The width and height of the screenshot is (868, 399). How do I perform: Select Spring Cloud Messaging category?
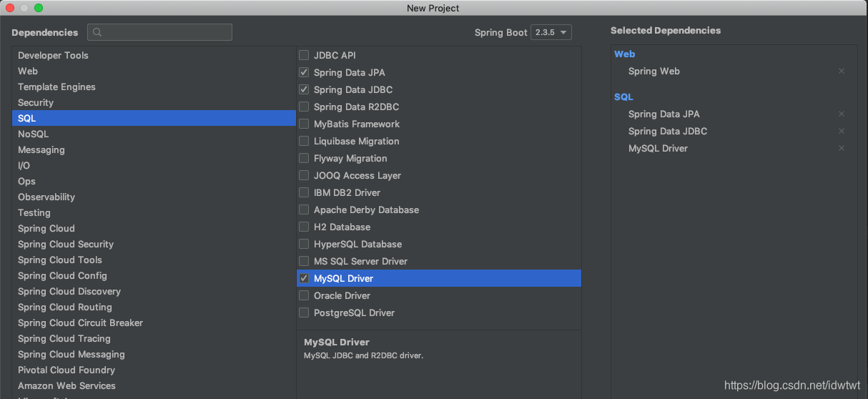coord(154,354)
